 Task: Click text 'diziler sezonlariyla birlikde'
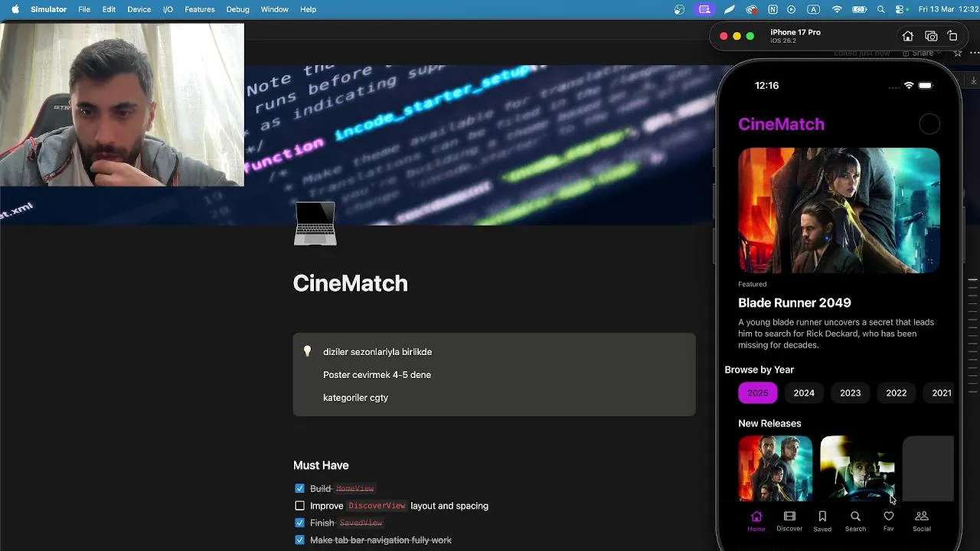point(377,352)
